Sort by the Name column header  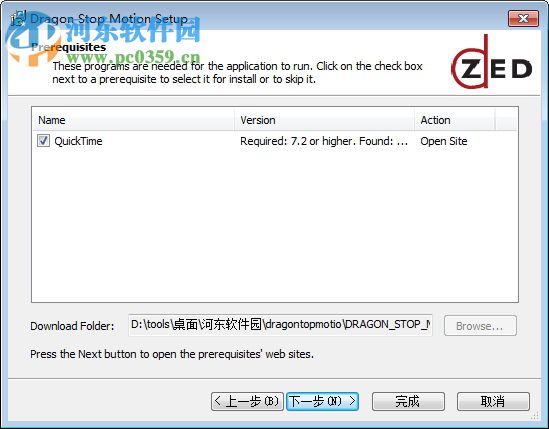point(133,120)
